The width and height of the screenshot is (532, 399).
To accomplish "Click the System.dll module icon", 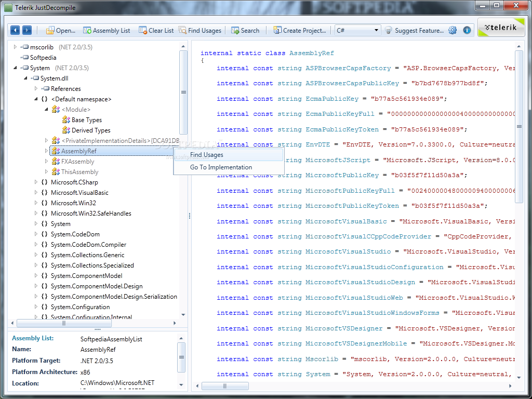I will 35,78.
